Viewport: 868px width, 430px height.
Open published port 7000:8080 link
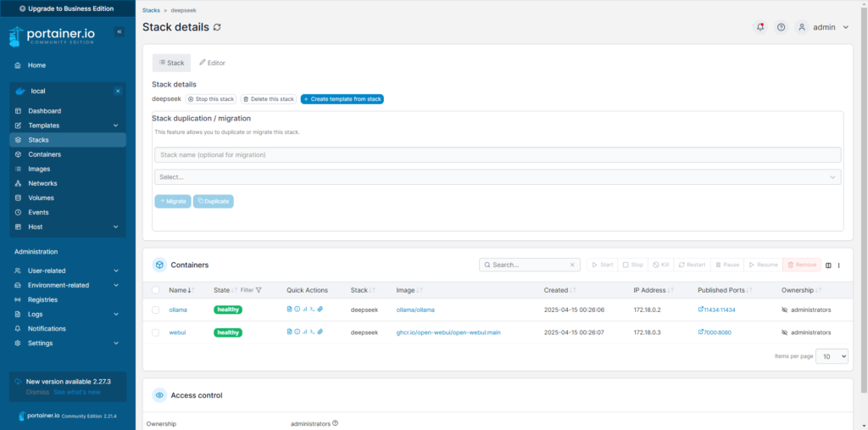tap(715, 332)
